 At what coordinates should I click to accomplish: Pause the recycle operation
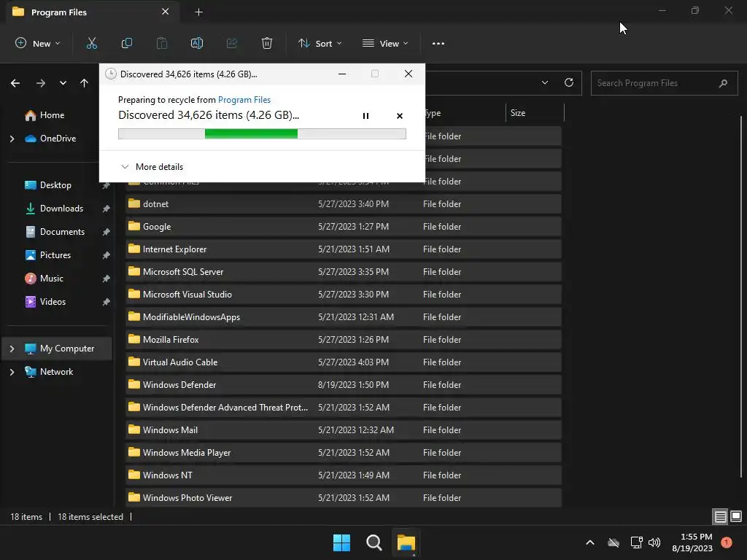tap(366, 116)
